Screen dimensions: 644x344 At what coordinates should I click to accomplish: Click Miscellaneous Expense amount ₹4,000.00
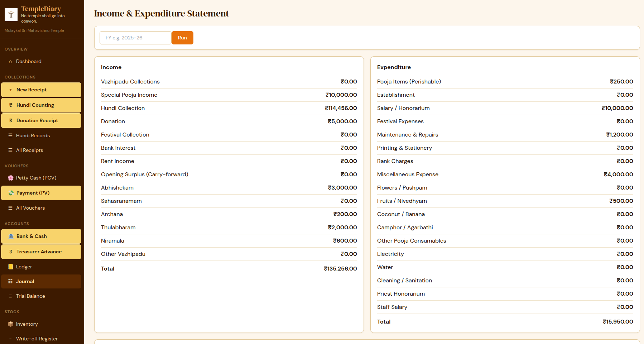tap(618, 175)
